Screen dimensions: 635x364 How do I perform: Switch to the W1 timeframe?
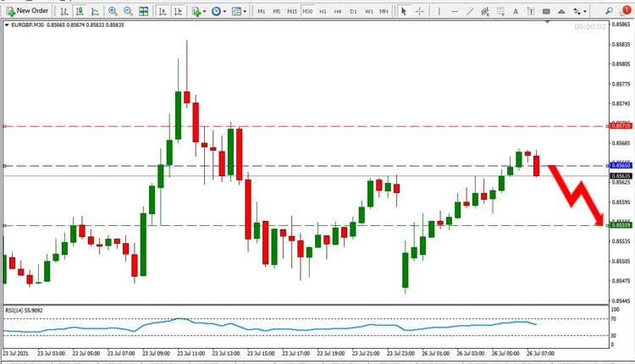click(368, 11)
